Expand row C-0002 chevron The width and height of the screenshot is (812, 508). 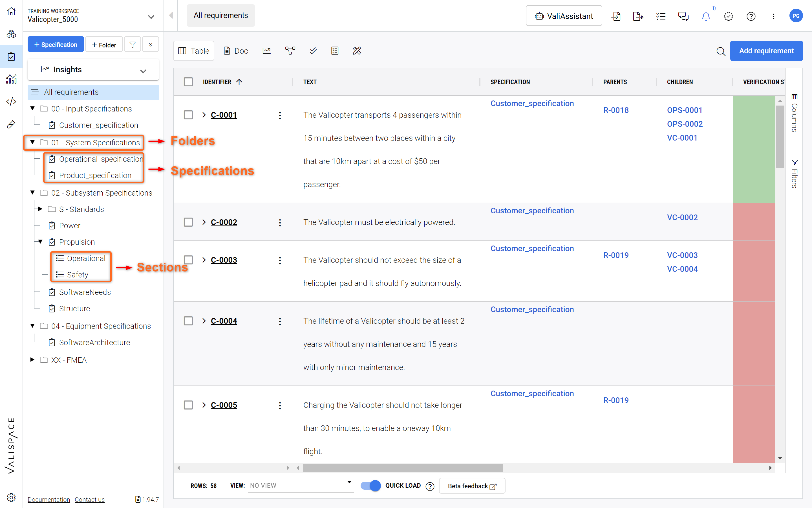point(204,222)
